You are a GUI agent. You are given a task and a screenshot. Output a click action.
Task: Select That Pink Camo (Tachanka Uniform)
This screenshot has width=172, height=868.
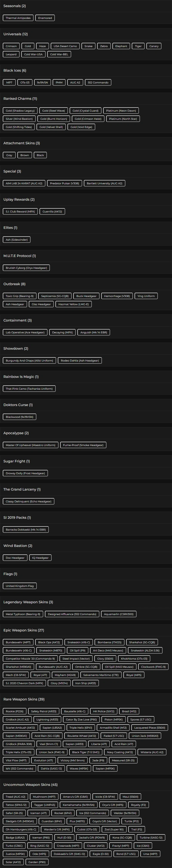(29, 389)
